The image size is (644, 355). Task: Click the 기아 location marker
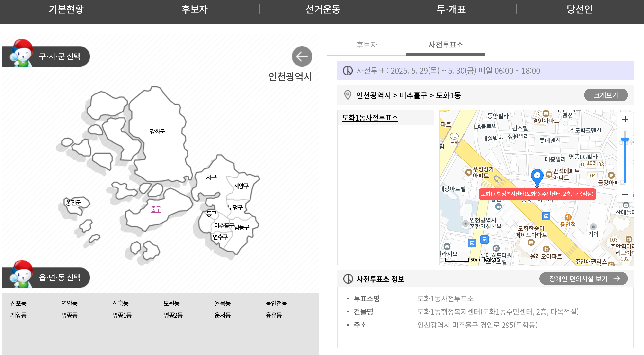593,227
